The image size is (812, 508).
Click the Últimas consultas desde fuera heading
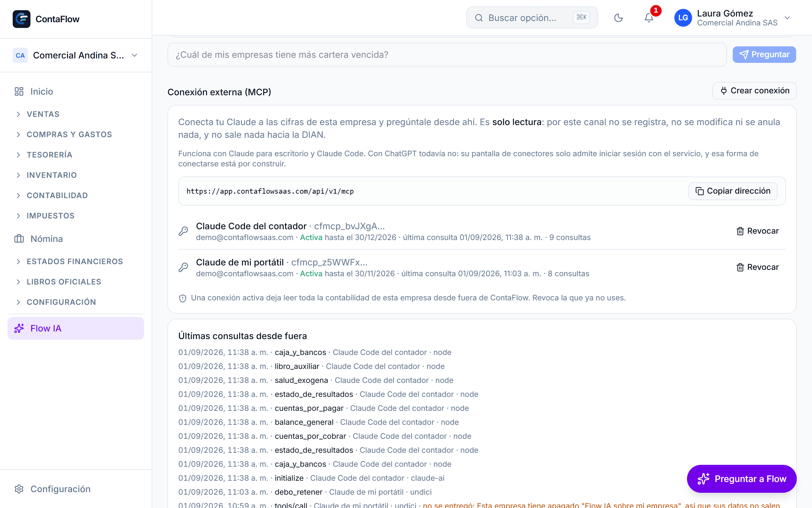(x=243, y=336)
